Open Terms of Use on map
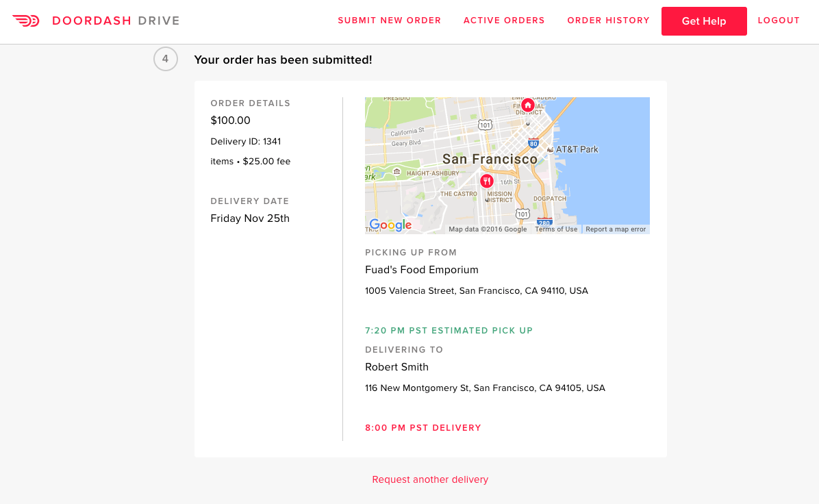The width and height of the screenshot is (819, 504). pos(556,229)
